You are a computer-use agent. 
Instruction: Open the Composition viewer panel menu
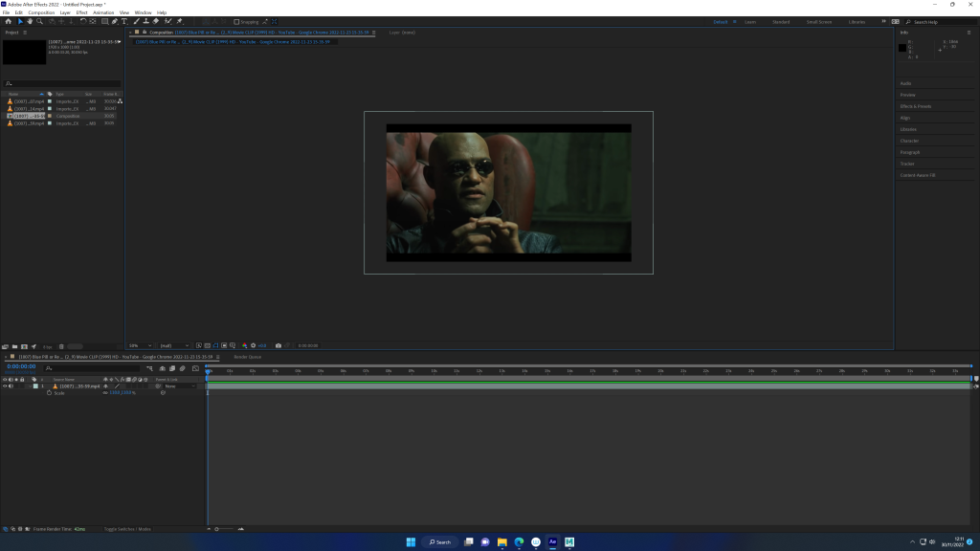click(x=374, y=33)
